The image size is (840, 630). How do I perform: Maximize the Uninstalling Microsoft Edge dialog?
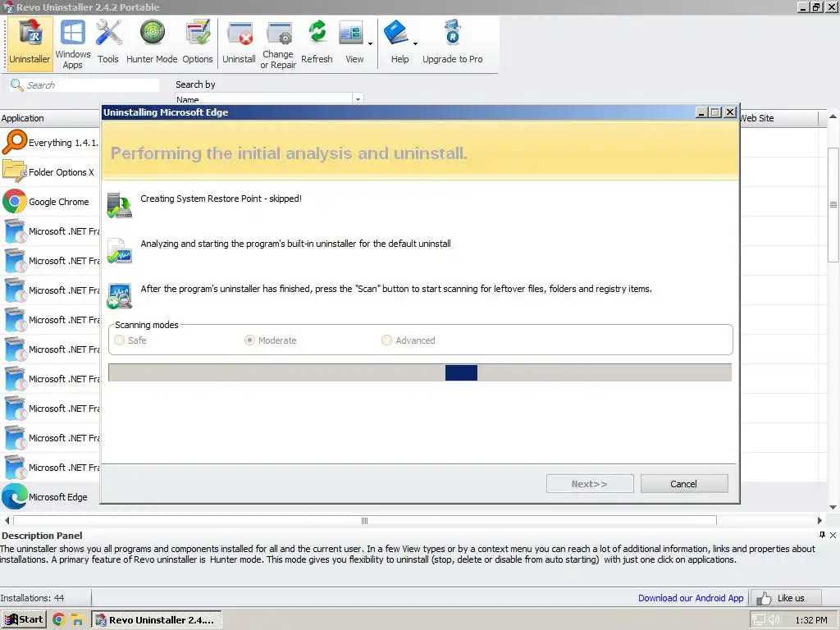click(715, 112)
